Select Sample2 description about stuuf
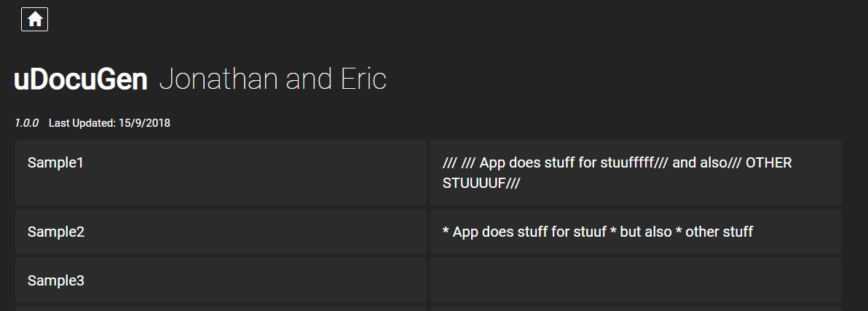 tap(598, 232)
